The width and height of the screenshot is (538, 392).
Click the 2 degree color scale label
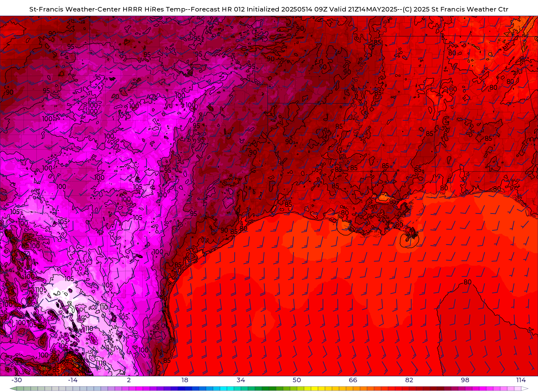129,380
